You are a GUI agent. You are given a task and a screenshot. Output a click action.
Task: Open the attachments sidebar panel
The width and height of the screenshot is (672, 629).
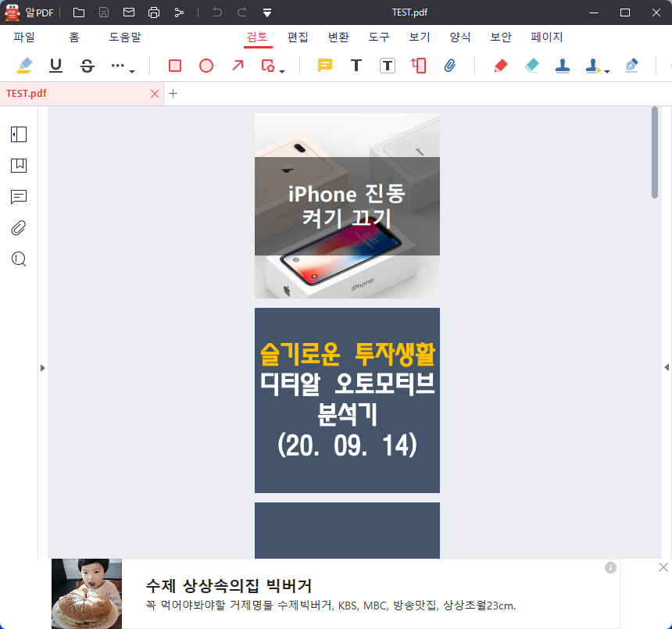tap(19, 228)
